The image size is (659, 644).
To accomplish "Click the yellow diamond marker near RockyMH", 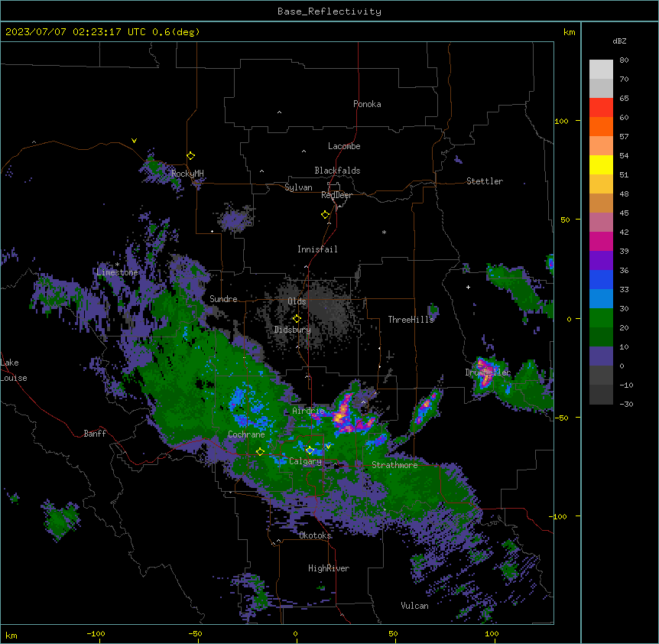I will tap(191, 155).
